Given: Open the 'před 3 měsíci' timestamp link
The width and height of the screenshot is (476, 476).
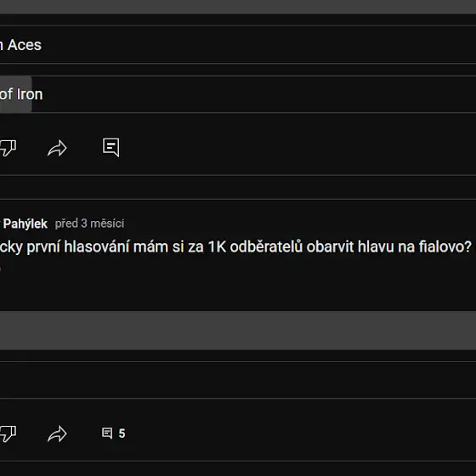Looking at the screenshot, I should [89, 224].
